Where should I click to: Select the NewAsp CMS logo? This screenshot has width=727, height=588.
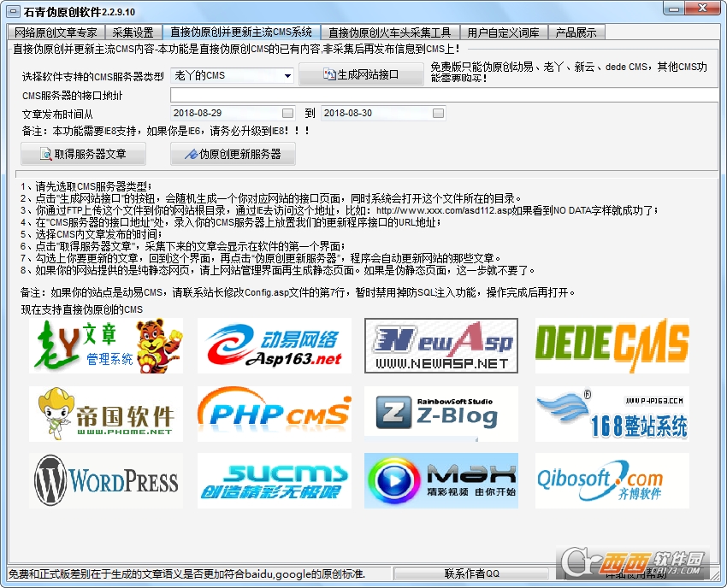[x=441, y=346]
